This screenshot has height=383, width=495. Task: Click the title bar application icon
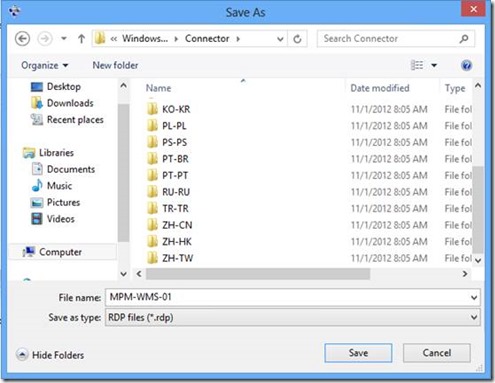click(15, 11)
